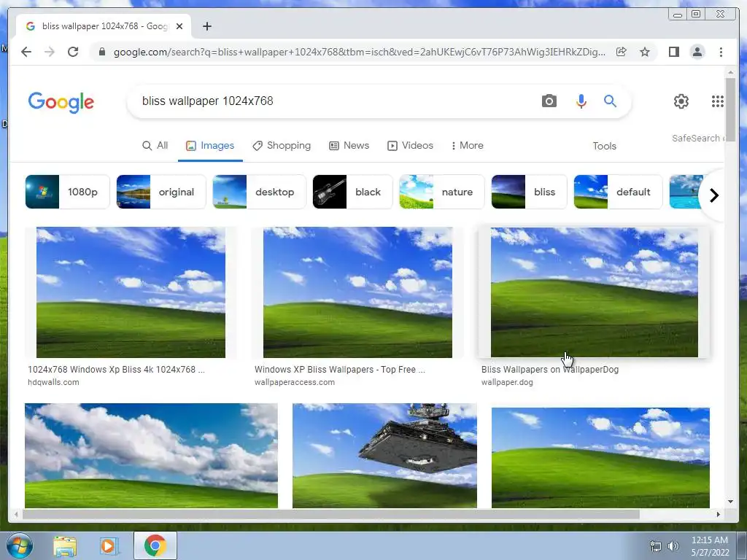Click the vertical scrollbar up arrow
The width and height of the screenshot is (747, 560).
[x=730, y=73]
